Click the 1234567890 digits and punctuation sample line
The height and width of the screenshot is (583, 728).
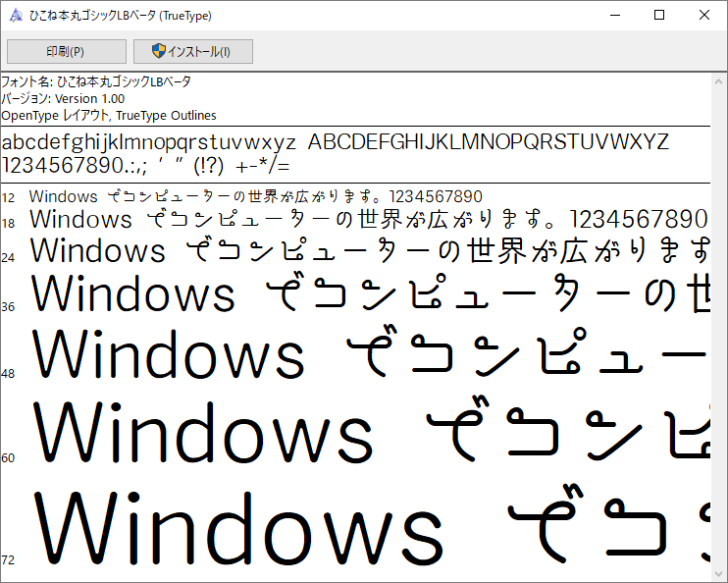(146, 165)
